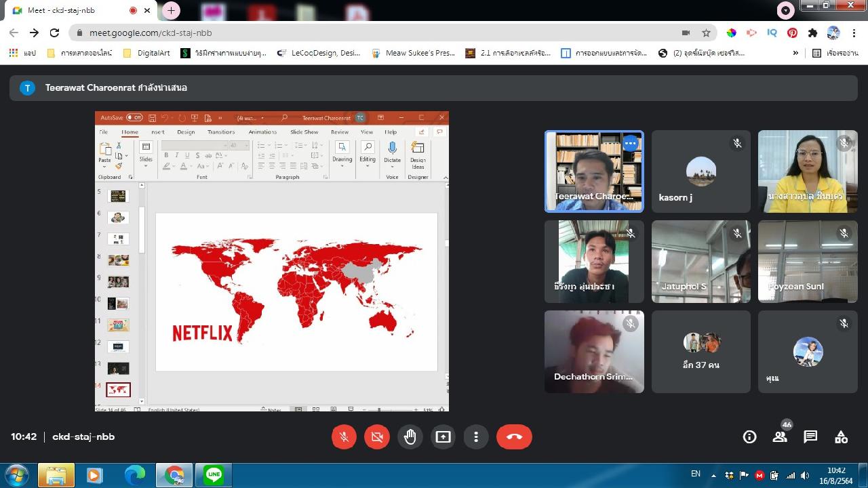The width and height of the screenshot is (868, 488).
Task: Go forward in Chrome browser
Action: 34,33
